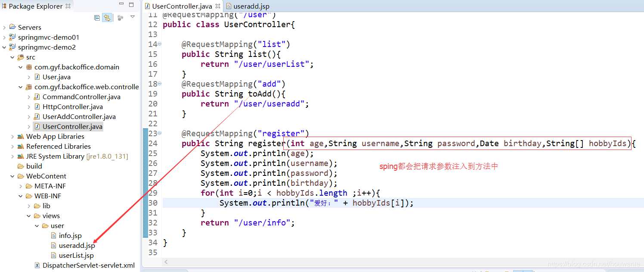Expand the META-INF folder
Viewport: 644px width, 272px height.
tap(20, 186)
